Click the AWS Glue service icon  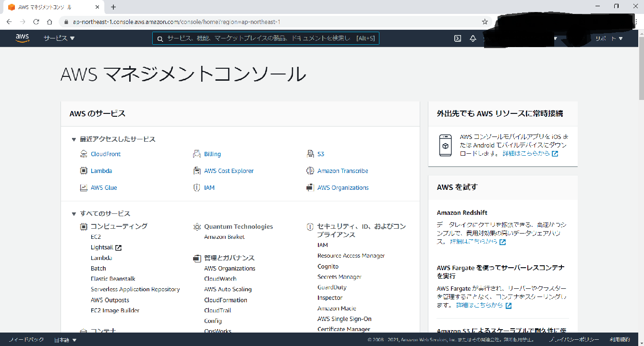84,188
